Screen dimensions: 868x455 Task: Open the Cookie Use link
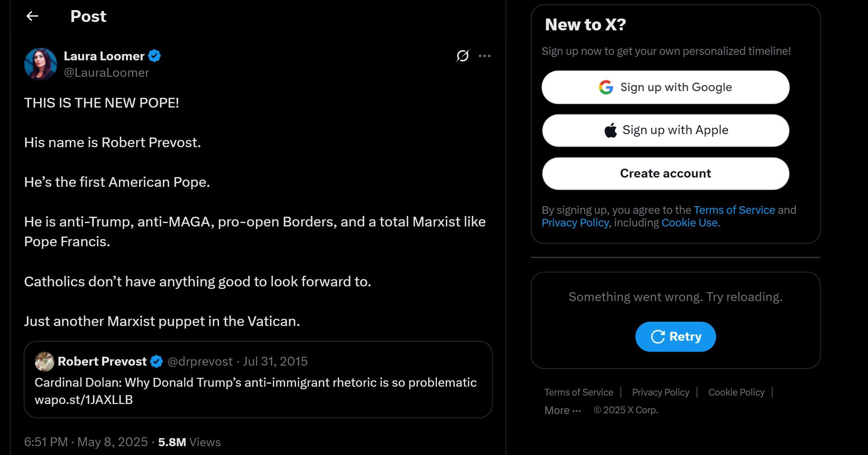pyautogui.click(x=691, y=223)
